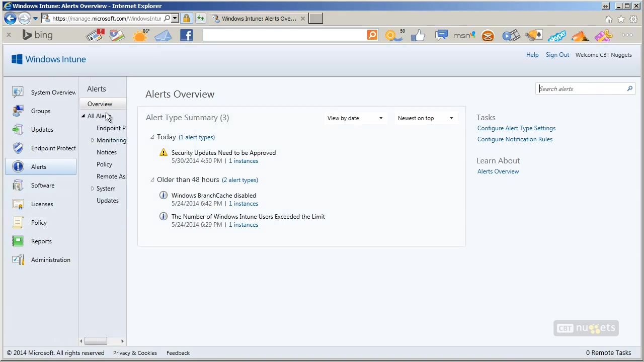Open Privacy & Cookies footer link

(x=135, y=353)
